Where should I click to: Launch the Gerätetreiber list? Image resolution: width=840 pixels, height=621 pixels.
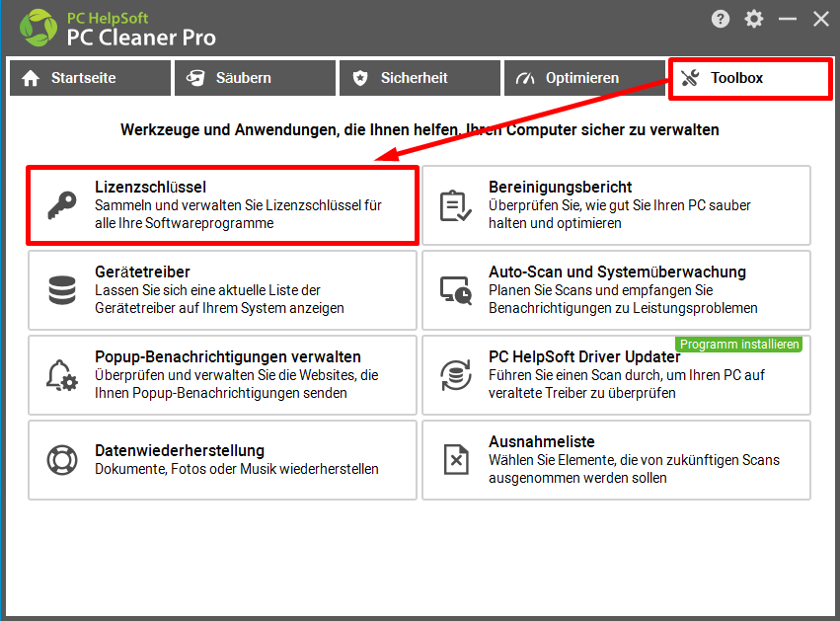(x=222, y=290)
